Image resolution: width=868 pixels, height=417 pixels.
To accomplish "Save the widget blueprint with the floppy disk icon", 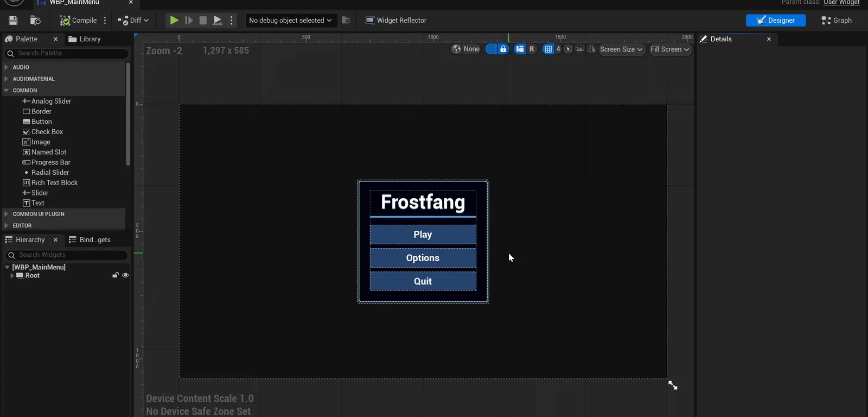I will 14,21.
